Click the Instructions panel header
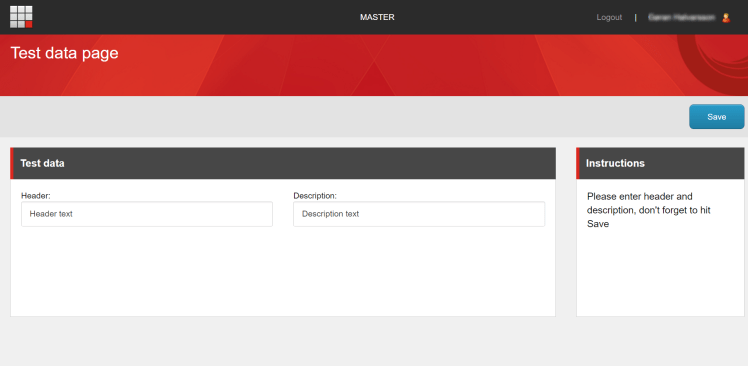 (660, 163)
